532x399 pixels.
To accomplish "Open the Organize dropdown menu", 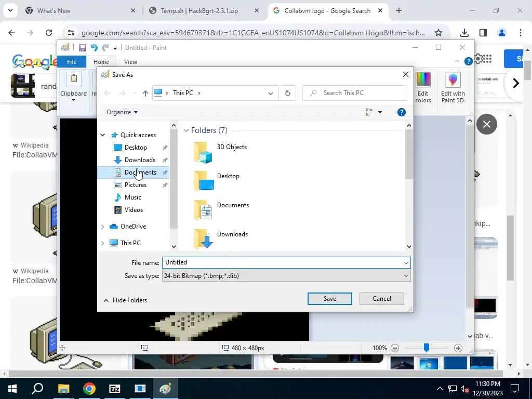I will (122, 112).
